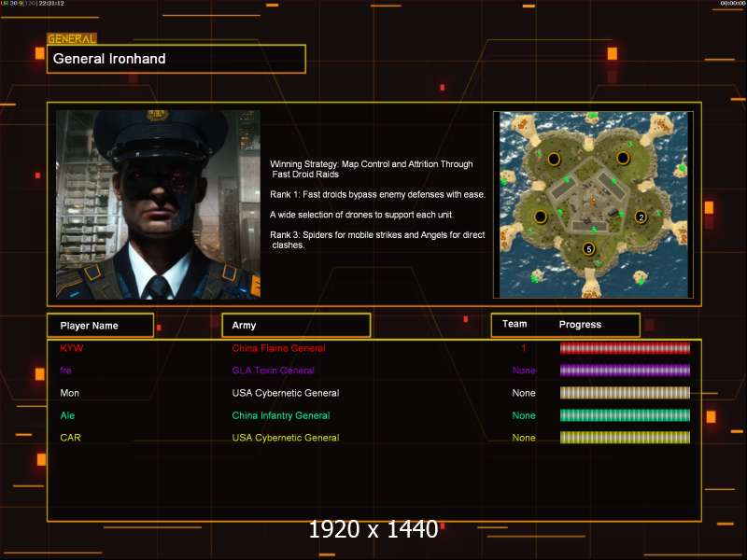747x560 pixels.
Task: Click the Player Name column header
Action: point(101,326)
